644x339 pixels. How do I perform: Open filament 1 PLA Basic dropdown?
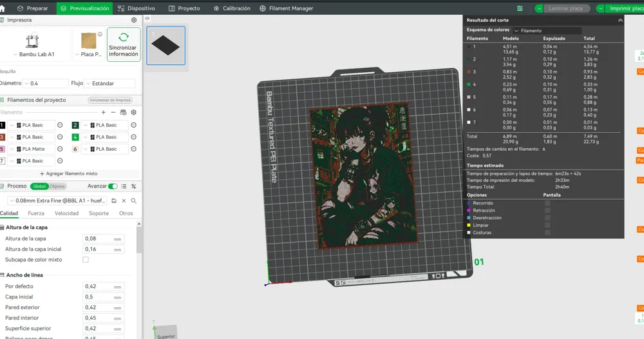pos(31,125)
